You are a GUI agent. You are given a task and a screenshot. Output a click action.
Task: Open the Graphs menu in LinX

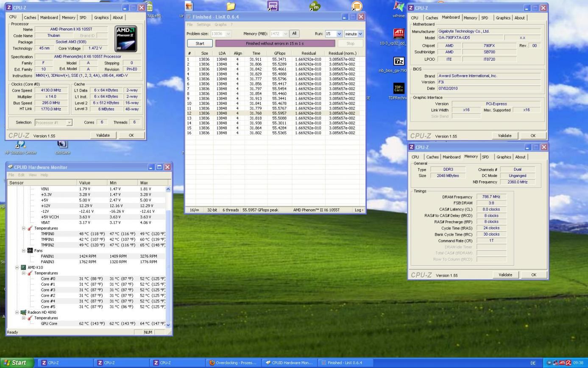(220, 25)
